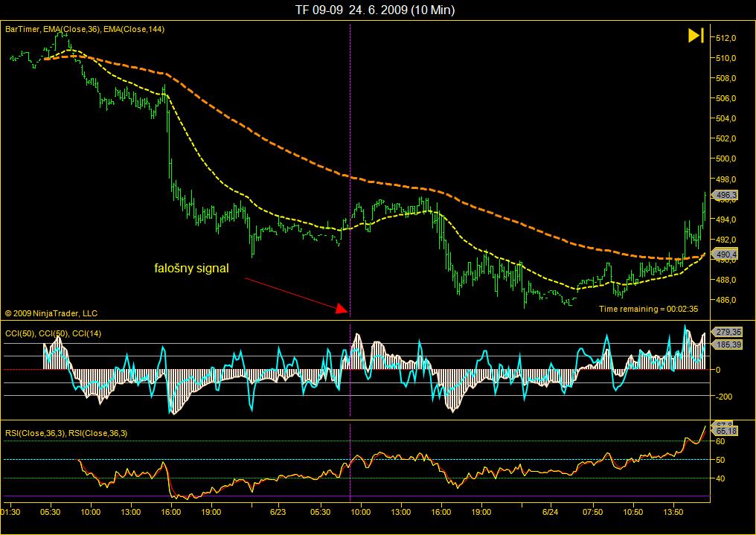Select the CCI(50), CCI(50), CCI(14) label
Viewport: 756px width, 535px height.
point(53,333)
